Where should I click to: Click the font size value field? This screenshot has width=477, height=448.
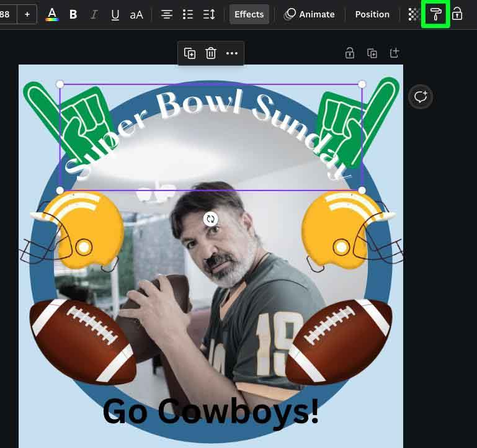coord(7,14)
